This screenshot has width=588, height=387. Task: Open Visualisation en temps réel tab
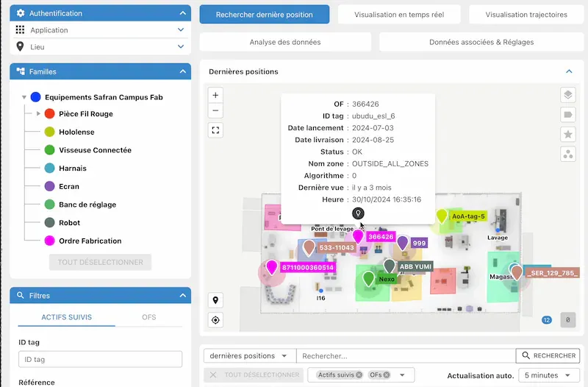pyautogui.click(x=399, y=15)
